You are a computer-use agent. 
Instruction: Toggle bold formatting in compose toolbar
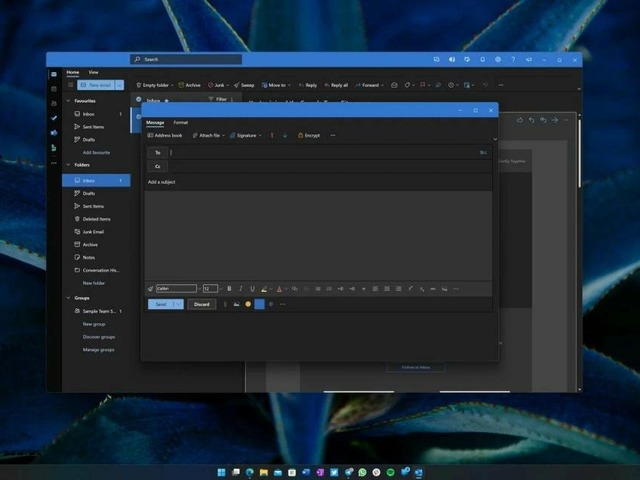coord(228,288)
